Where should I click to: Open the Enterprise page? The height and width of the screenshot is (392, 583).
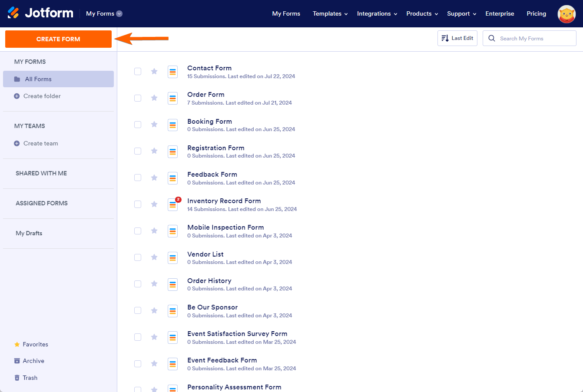pos(500,13)
